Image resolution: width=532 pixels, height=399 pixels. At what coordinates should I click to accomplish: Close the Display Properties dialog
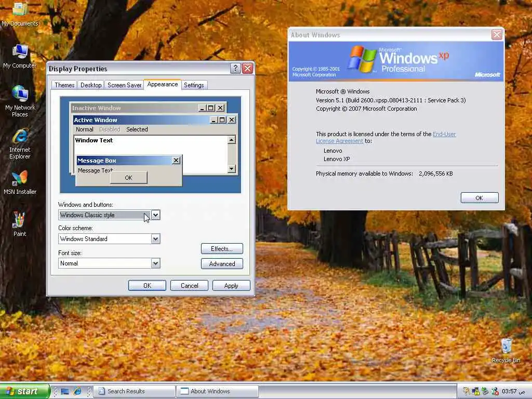[248, 68]
